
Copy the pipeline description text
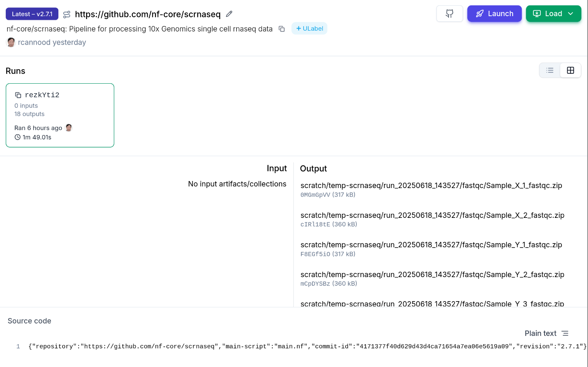[x=282, y=29]
